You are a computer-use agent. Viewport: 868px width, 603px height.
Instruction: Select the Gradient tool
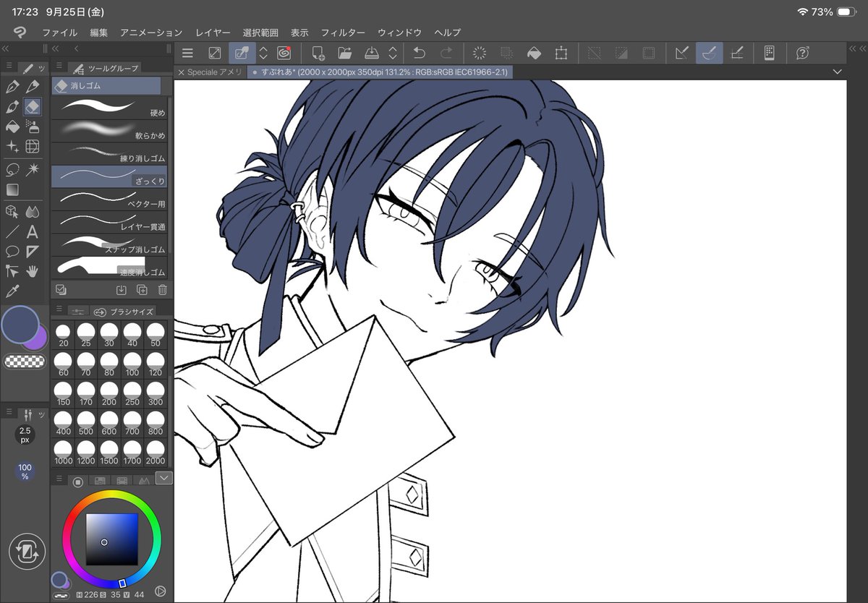pos(12,189)
